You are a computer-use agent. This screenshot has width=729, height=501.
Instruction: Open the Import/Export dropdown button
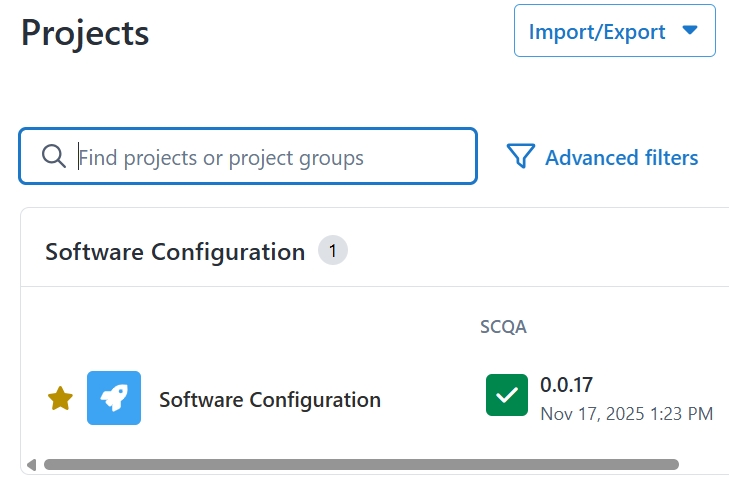[x=614, y=31]
